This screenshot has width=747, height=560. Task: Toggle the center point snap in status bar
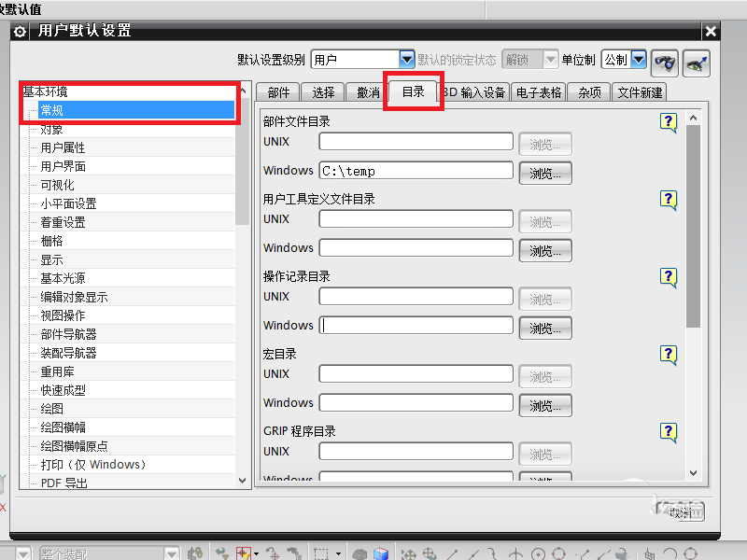[x=540, y=551]
